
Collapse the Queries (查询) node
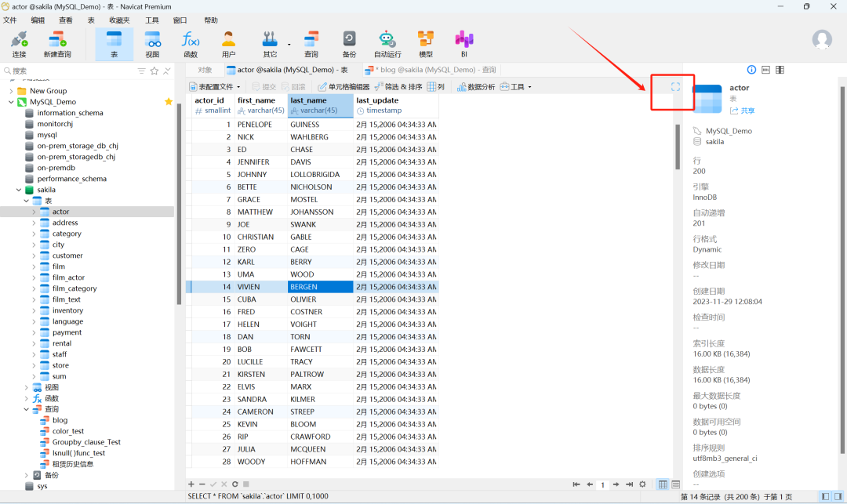(x=26, y=410)
